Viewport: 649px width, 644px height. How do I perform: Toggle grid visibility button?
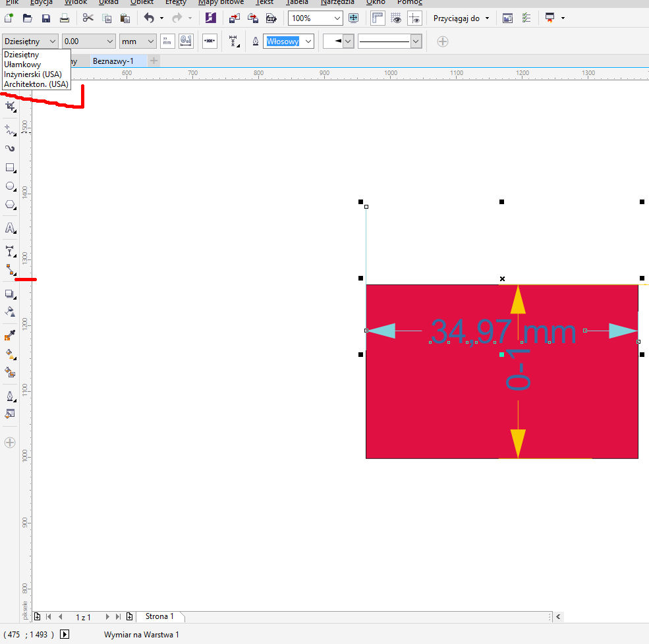[395, 18]
